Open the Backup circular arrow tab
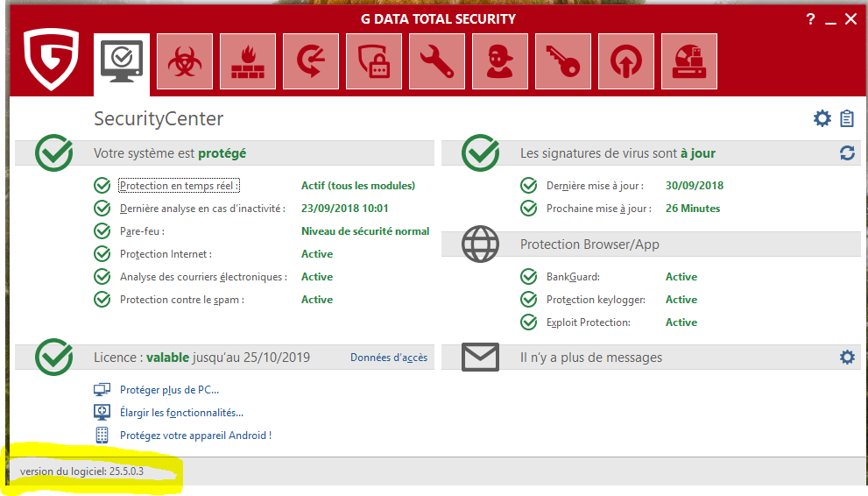Image resolution: width=868 pixels, height=496 pixels. pyautogui.click(x=311, y=61)
